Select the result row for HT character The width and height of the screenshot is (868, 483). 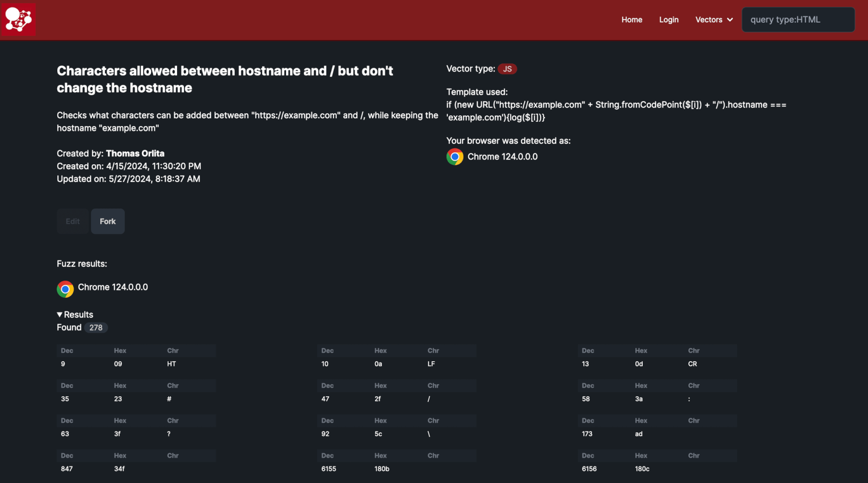click(136, 364)
